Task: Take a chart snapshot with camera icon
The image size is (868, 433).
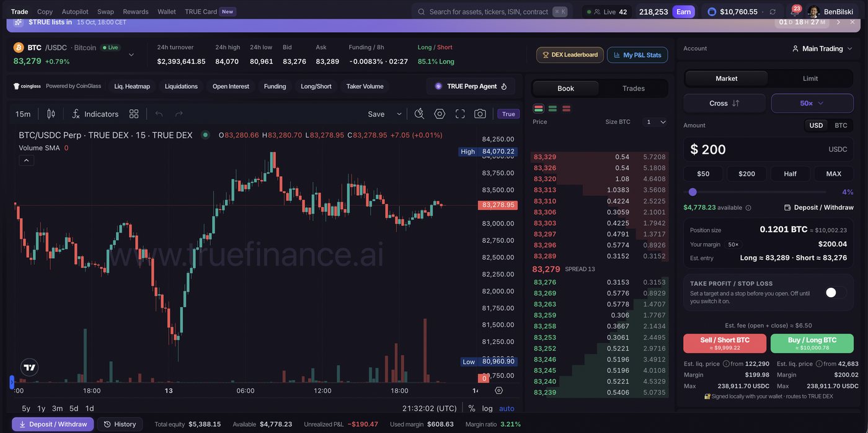Action: tap(480, 114)
